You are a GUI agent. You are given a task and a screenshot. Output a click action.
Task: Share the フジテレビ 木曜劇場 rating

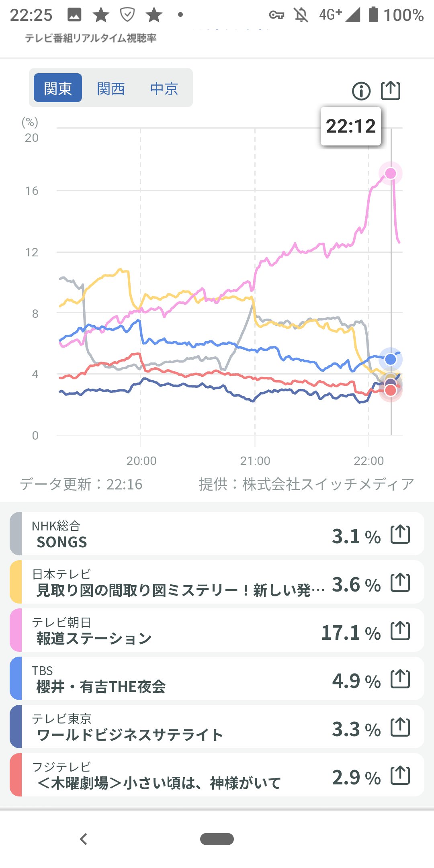click(x=400, y=776)
